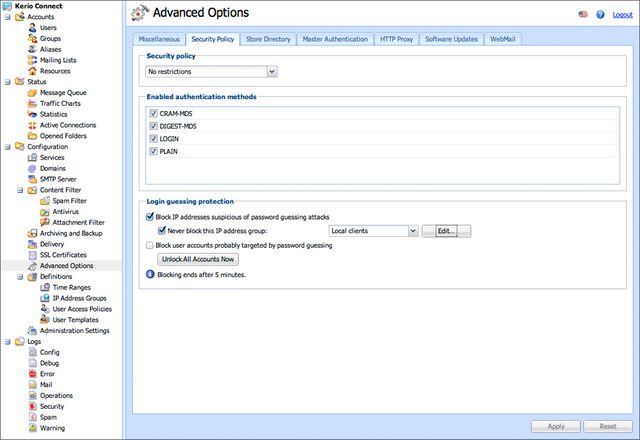Open the Store Directory tab
640x440 pixels.
tap(268, 39)
